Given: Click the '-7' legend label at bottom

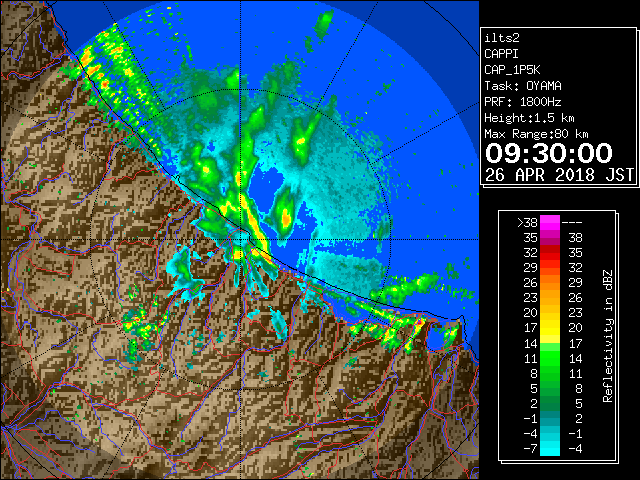Looking at the screenshot, I should tap(530, 448).
